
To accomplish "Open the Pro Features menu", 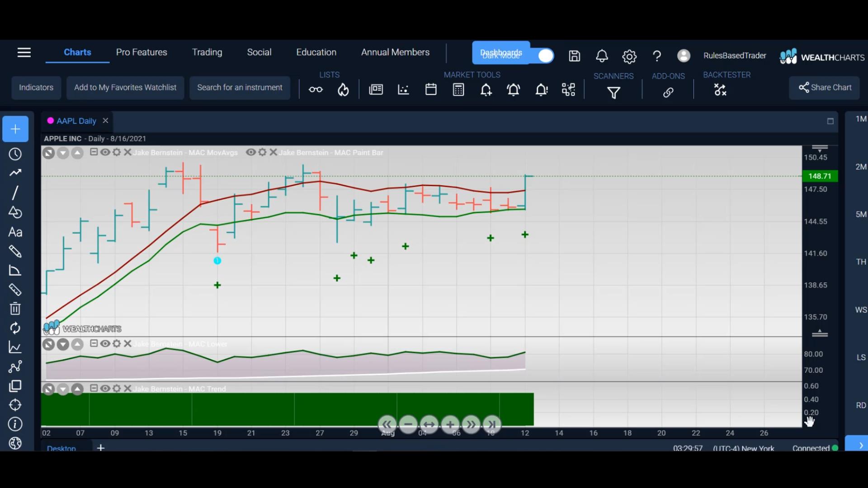I will [142, 52].
